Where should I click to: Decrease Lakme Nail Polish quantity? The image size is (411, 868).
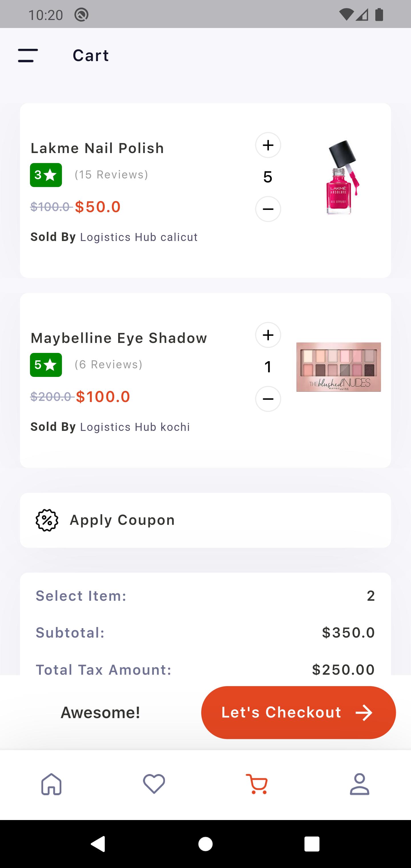[x=268, y=209]
